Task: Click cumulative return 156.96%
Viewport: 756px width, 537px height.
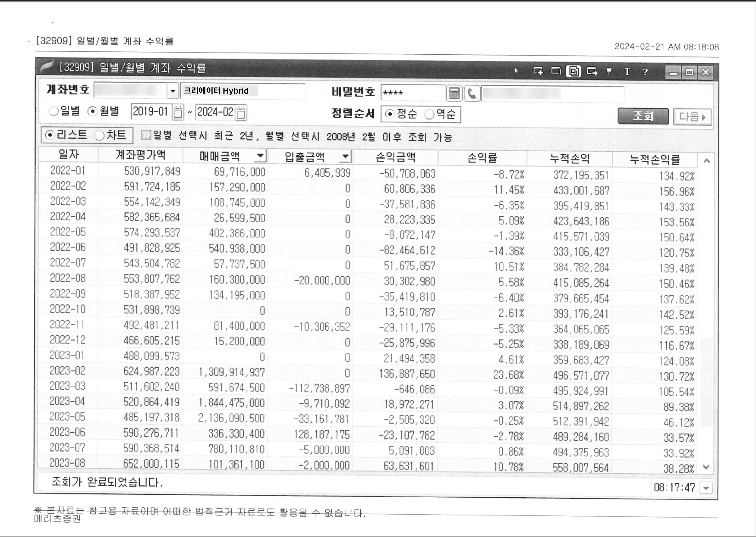Action: coord(677,192)
